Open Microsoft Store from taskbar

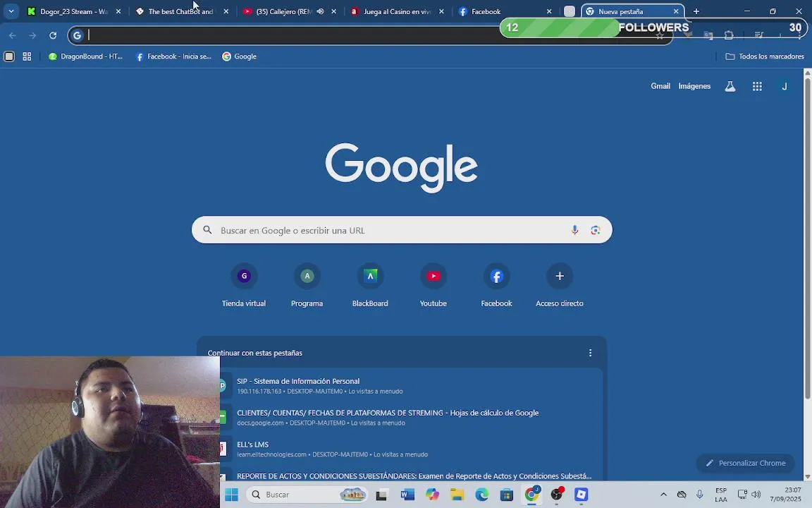pos(507,495)
